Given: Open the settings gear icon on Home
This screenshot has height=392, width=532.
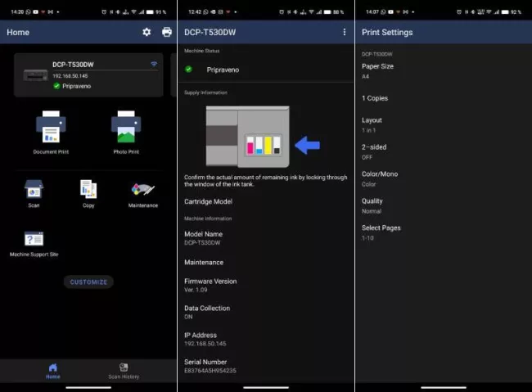Looking at the screenshot, I should click(x=147, y=32).
